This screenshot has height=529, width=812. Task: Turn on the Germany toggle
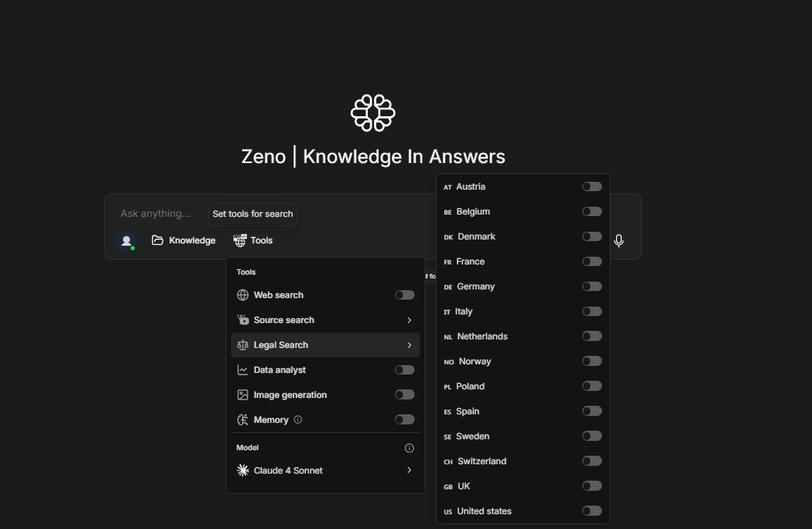[x=592, y=286]
